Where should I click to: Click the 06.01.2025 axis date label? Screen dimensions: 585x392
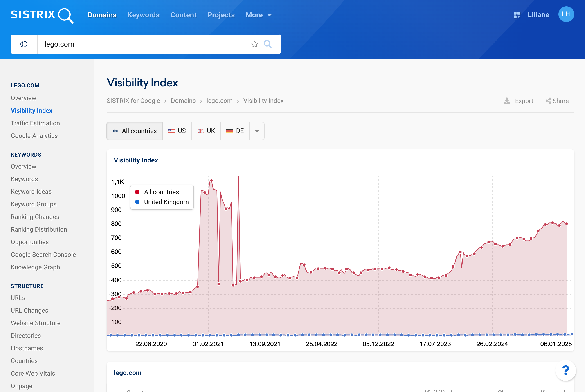556,344
